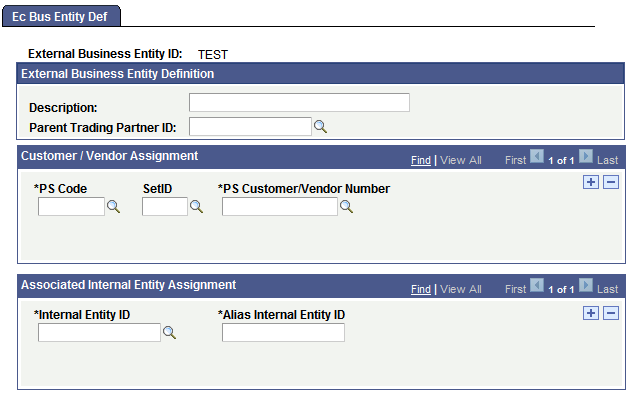Add row in Customer / Vendor Assignment
The width and height of the screenshot is (631, 395).
click(591, 182)
